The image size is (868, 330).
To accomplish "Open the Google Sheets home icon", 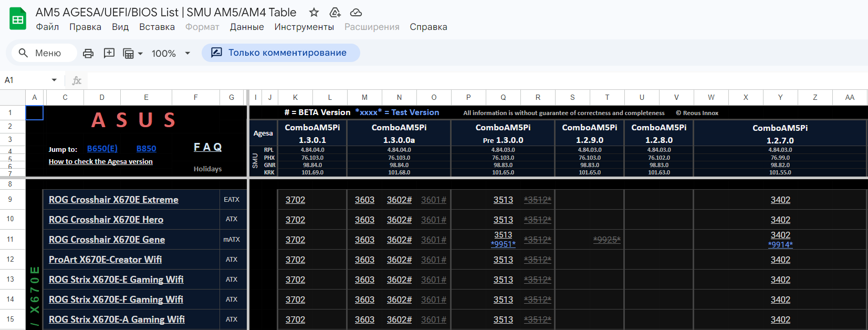I will (x=18, y=19).
